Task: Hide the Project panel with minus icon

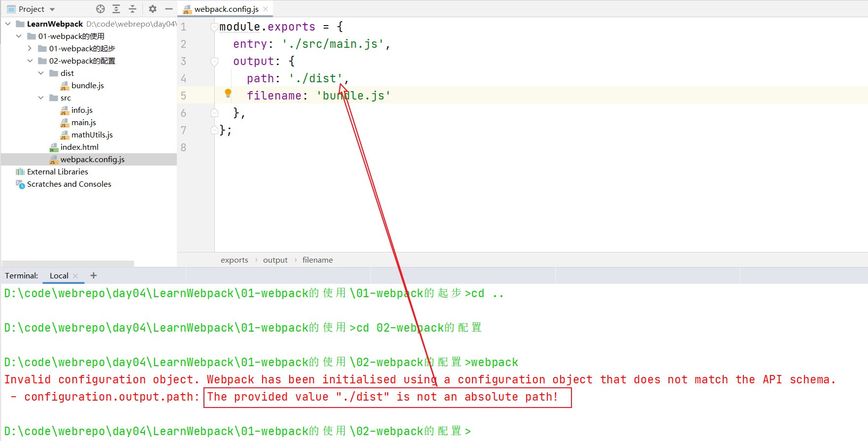Action: coord(169,9)
